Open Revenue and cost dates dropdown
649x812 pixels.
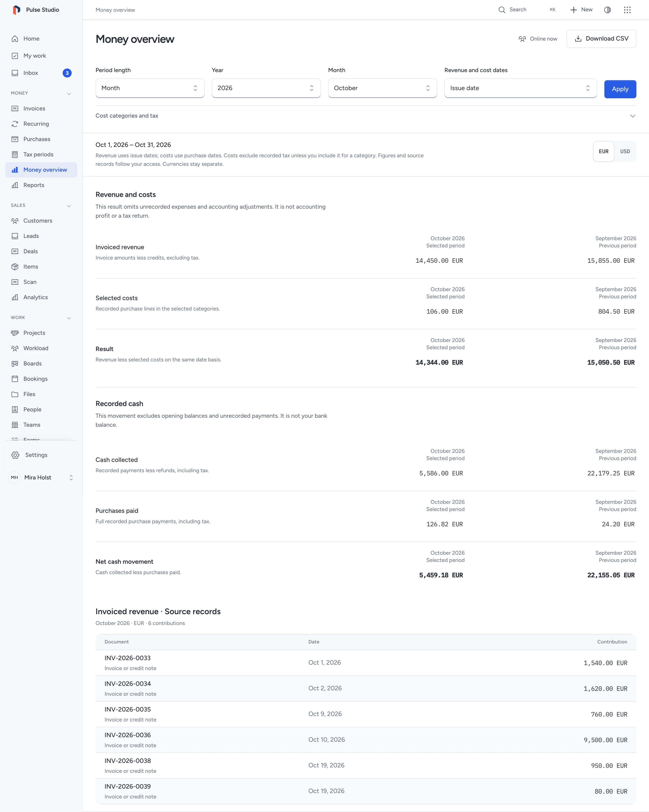tap(521, 88)
